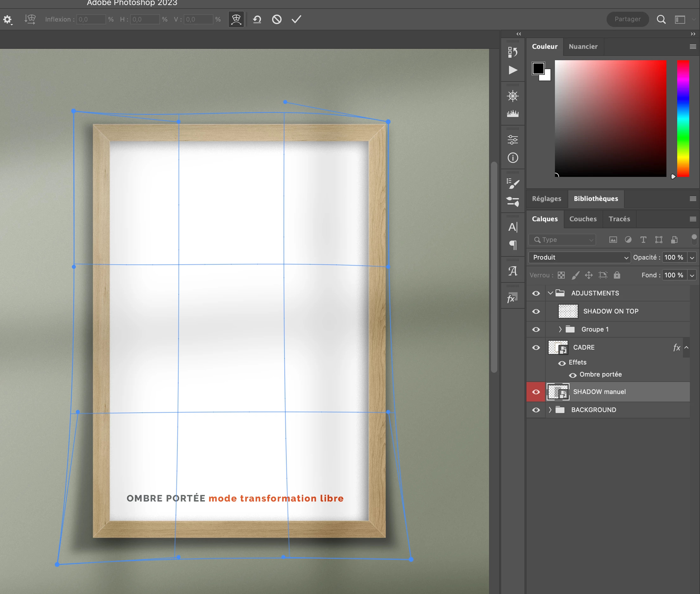700x594 pixels.
Task: Cancel the transformation with the cancel icon
Action: pyautogui.click(x=277, y=19)
